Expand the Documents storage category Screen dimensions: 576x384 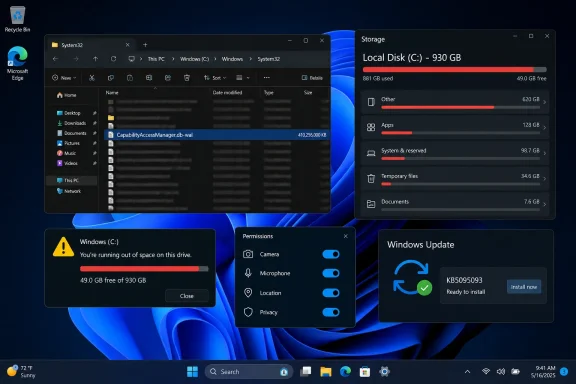tap(455, 204)
